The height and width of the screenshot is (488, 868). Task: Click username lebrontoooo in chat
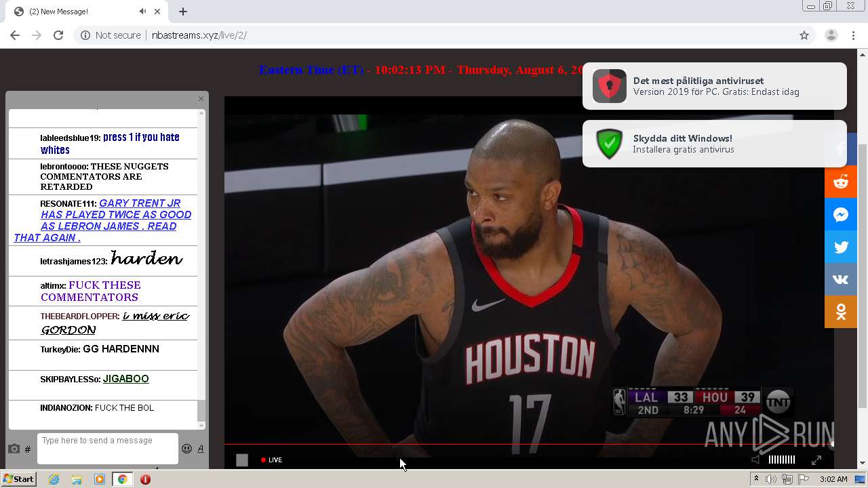(64, 167)
